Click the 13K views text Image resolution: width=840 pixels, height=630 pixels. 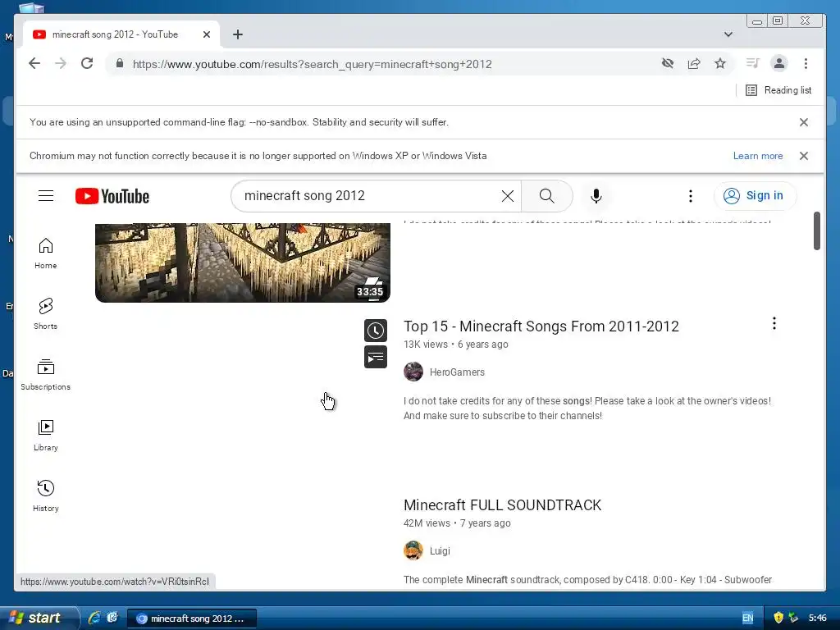coord(426,345)
